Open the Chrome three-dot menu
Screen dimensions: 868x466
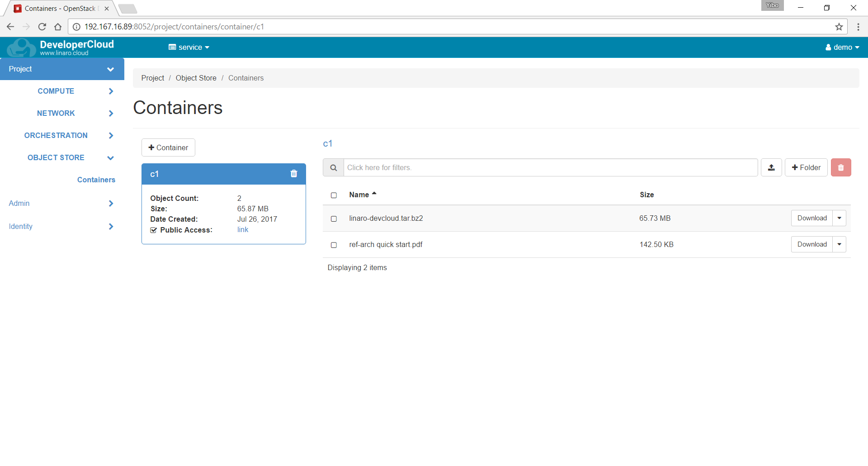(858, 27)
